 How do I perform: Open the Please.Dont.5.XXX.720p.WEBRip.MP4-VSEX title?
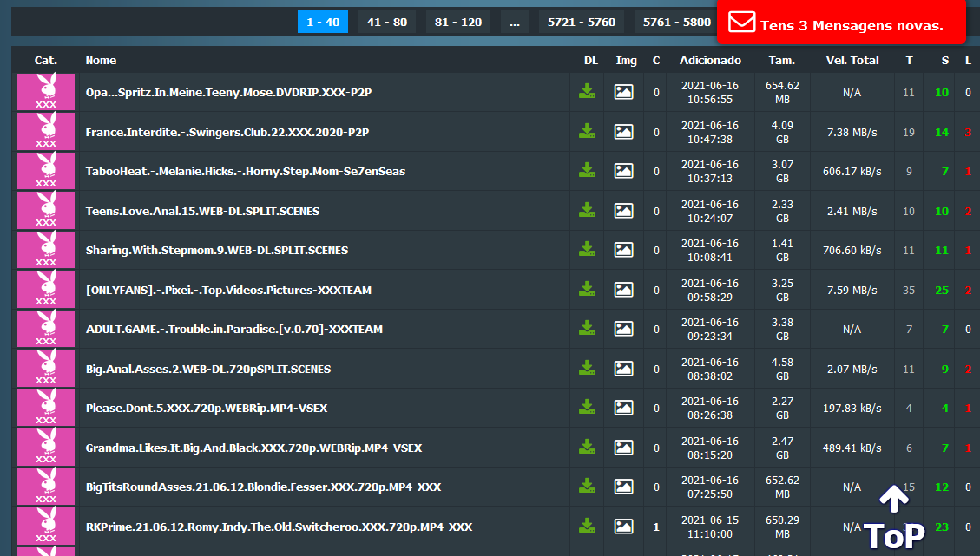click(207, 408)
